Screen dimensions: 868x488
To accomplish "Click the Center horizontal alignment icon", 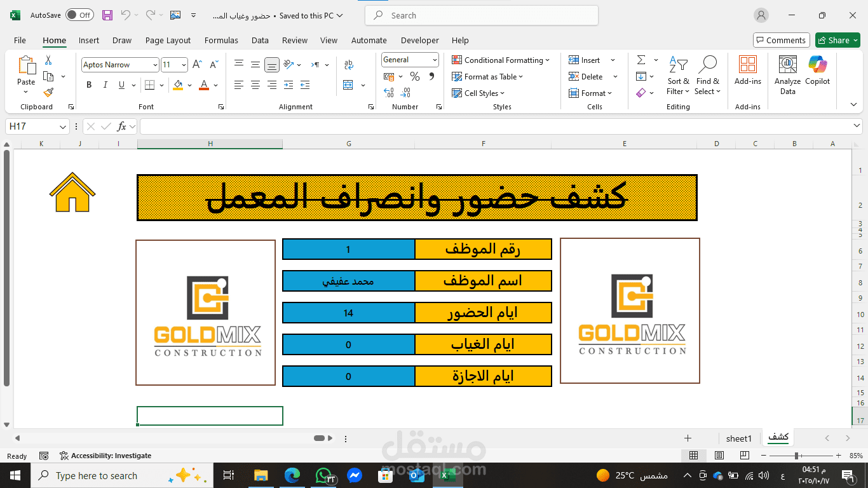I will coord(255,85).
